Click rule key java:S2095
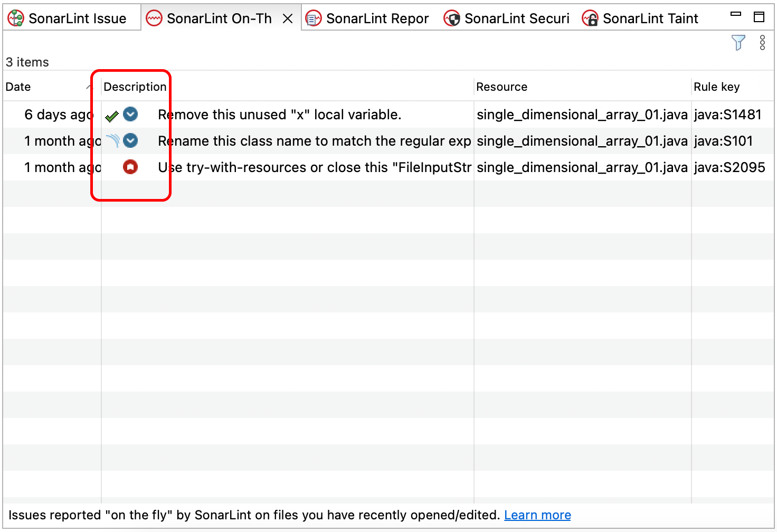777x532 pixels. (x=729, y=167)
